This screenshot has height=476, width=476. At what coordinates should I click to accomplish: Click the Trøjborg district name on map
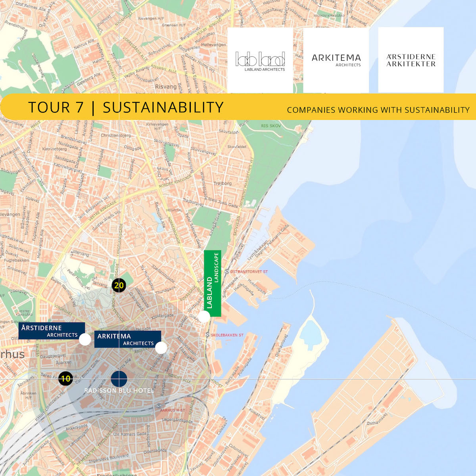(x=223, y=183)
